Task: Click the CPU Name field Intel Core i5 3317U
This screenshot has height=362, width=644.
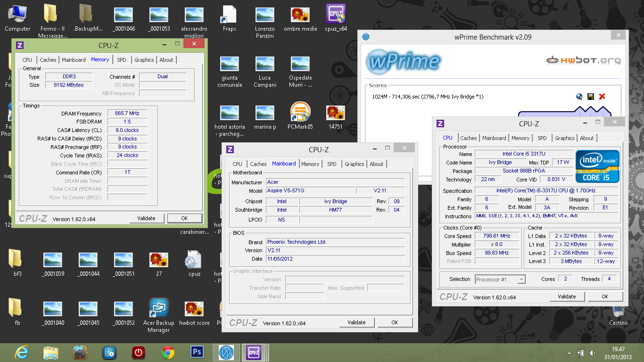Action: coord(524,154)
